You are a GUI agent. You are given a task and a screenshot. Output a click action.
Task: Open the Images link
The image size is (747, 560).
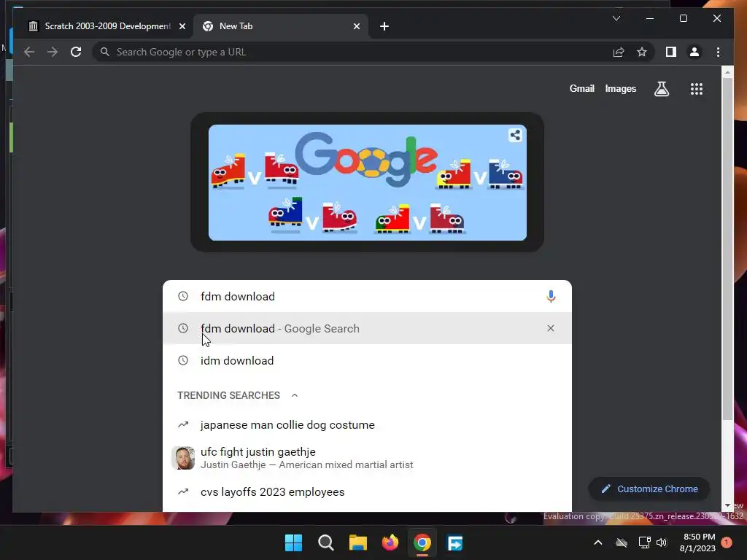620,88
